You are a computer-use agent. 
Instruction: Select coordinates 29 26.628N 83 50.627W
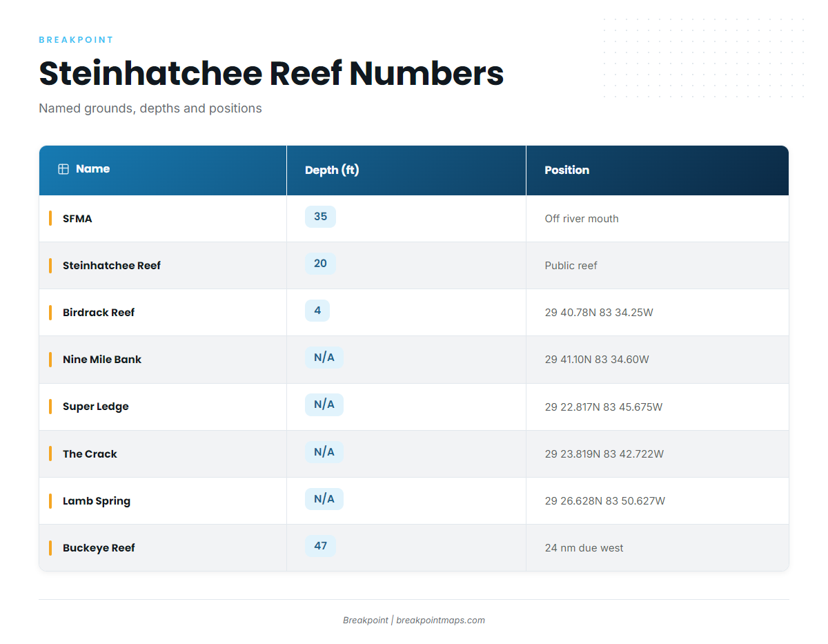coord(605,501)
